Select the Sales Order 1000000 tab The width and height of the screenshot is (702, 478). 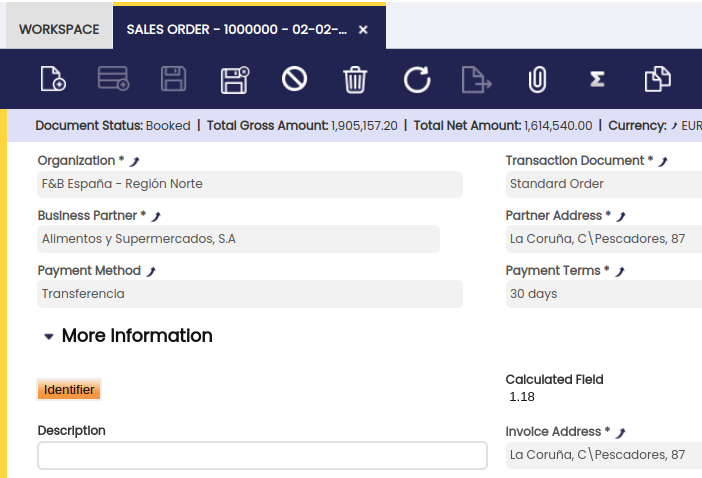click(x=236, y=29)
